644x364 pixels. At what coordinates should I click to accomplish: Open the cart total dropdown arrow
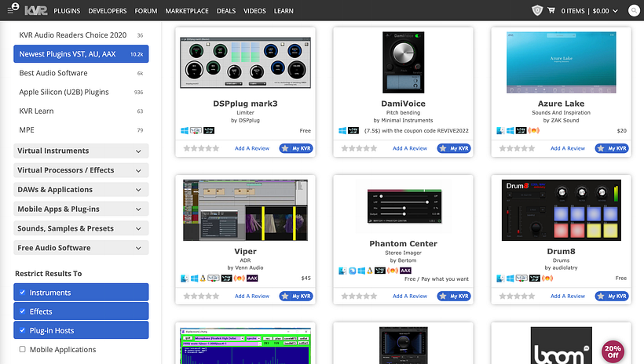click(x=615, y=11)
